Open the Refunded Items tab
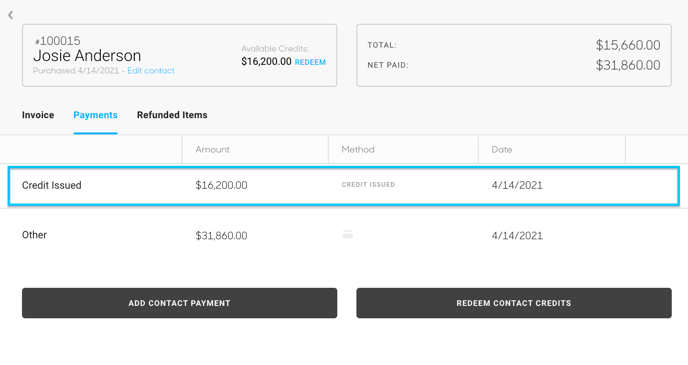 pos(172,115)
